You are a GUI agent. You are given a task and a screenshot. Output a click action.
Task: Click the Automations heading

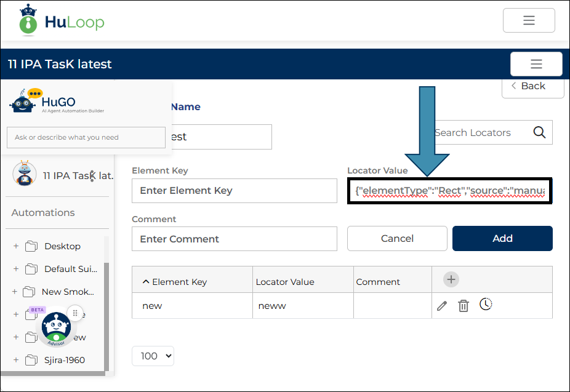coord(43,212)
